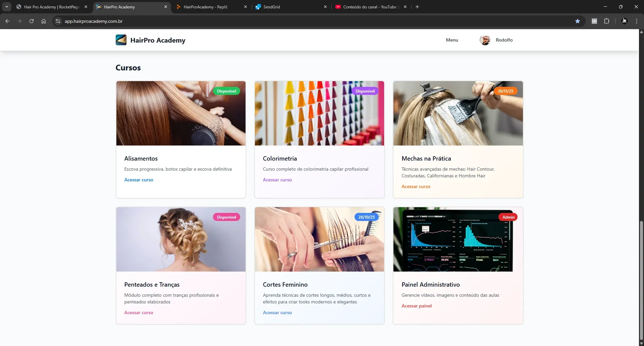This screenshot has height=346, width=644.
Task: Click the Chrome profile avatar icon
Action: pos(624,21)
